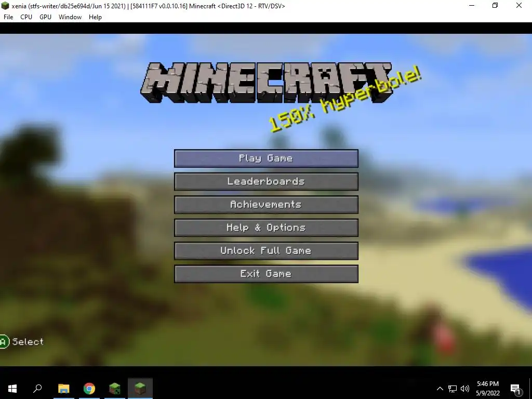This screenshot has width=532, height=399.
Task: Open the GPU menu
Action: tap(46, 17)
